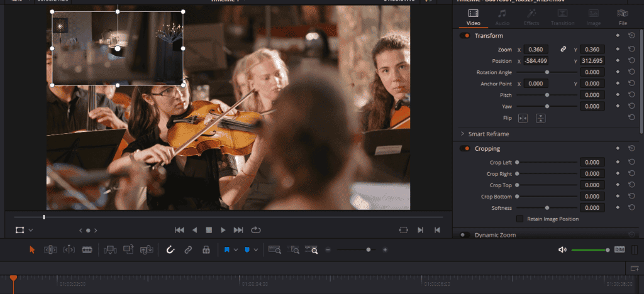Disable the Transform section toggle
The height and width of the screenshot is (294, 644).
point(465,36)
